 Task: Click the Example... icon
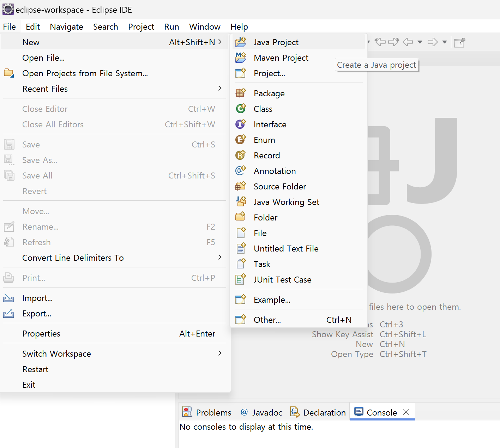(241, 299)
